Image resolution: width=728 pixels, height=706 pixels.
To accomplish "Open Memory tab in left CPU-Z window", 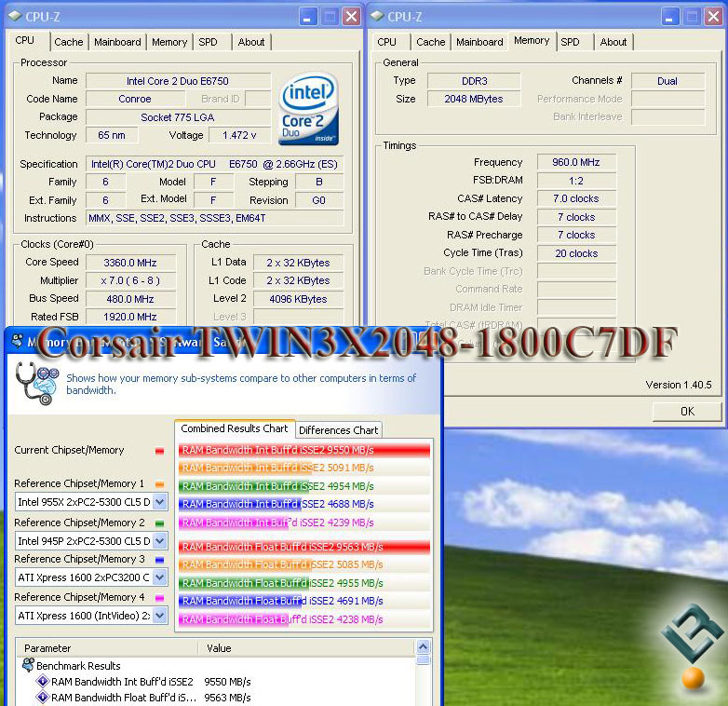I will click(x=169, y=42).
